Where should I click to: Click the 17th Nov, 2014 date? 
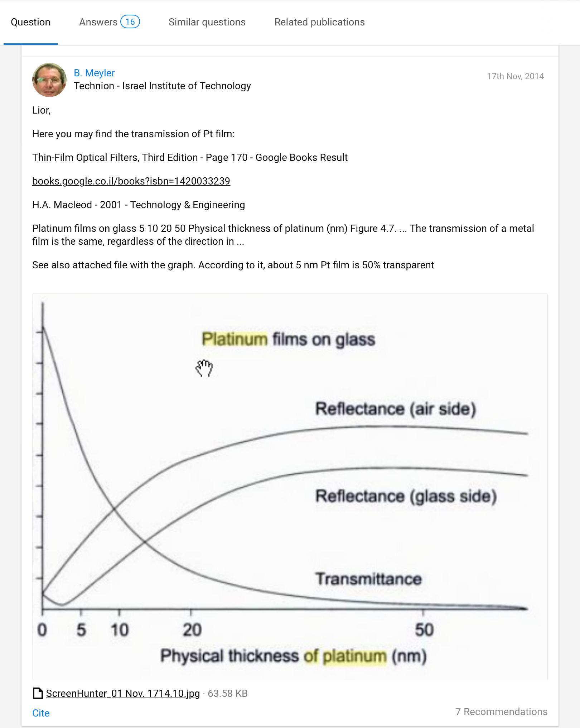515,76
